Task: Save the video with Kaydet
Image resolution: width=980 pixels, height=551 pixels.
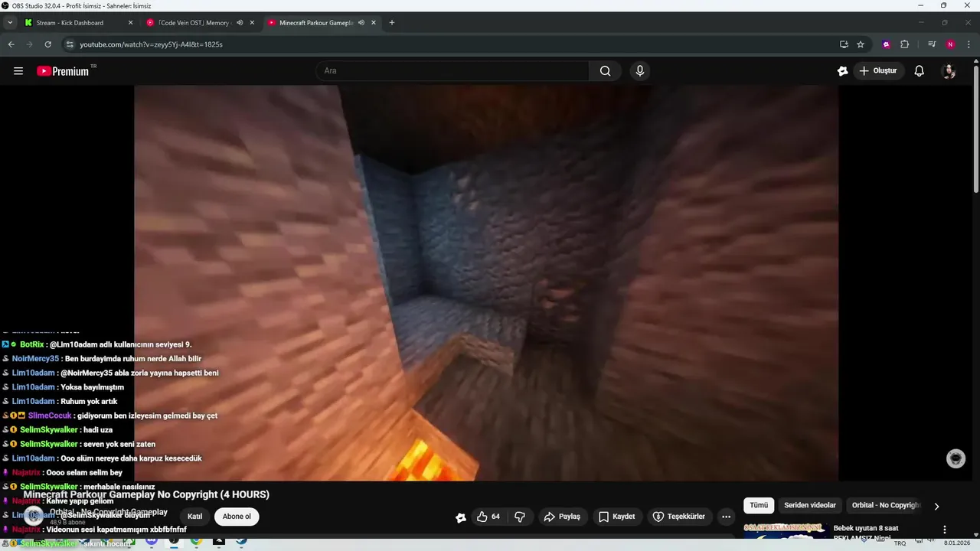Action: (617, 517)
